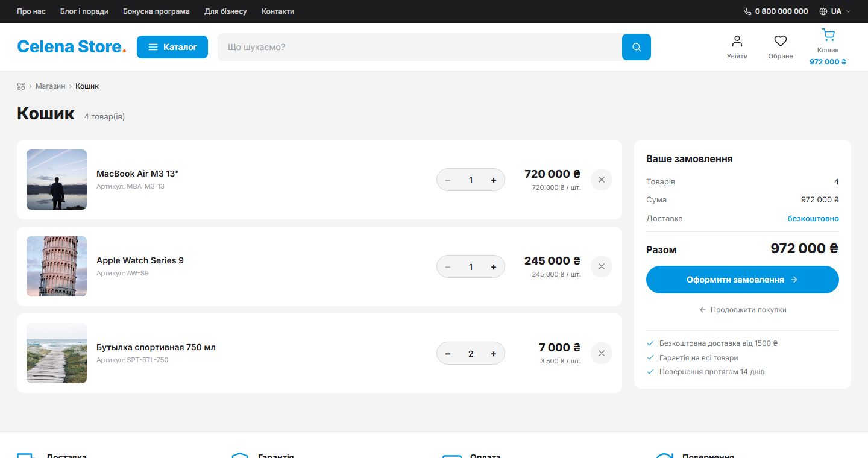Decrease MacBook Air M3 quantity
This screenshot has height=458, width=868.
[448, 180]
